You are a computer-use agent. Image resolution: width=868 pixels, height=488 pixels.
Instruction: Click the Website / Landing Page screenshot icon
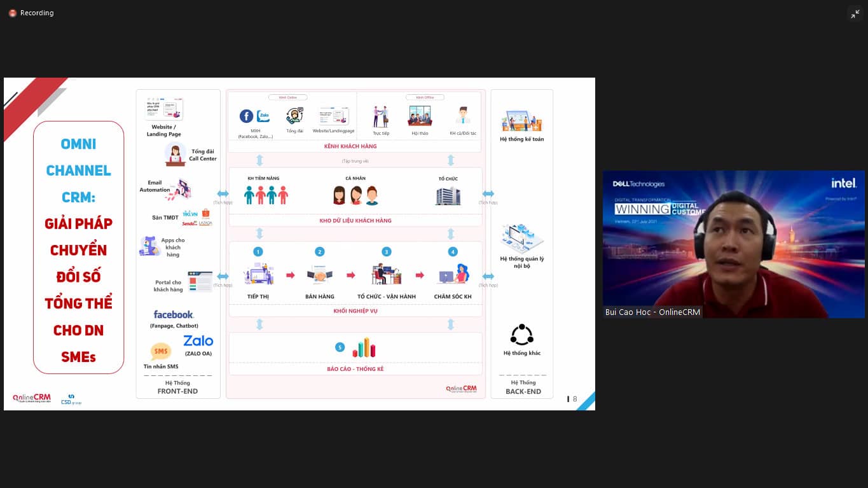coord(164,109)
